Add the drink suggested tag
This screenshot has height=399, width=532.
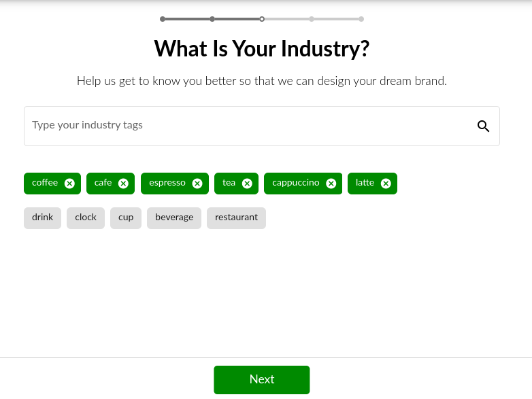[42, 218]
